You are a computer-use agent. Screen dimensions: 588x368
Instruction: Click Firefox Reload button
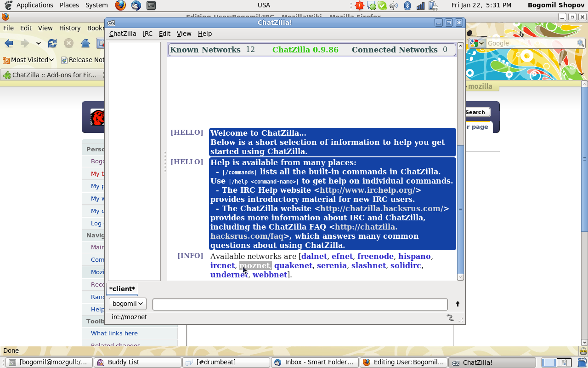pos(52,43)
